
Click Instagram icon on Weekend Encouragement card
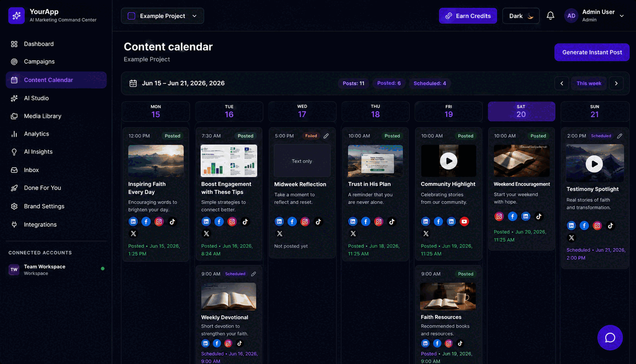click(x=499, y=216)
